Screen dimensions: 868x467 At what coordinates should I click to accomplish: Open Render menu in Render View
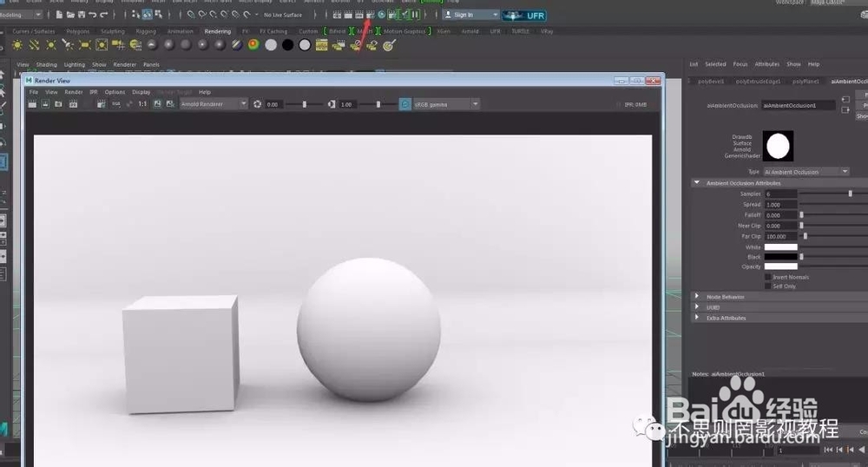click(x=74, y=92)
